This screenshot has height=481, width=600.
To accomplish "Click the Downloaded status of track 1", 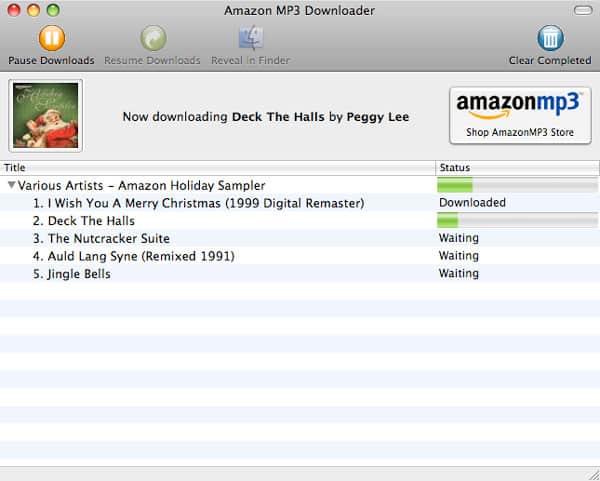I will [x=472, y=202].
